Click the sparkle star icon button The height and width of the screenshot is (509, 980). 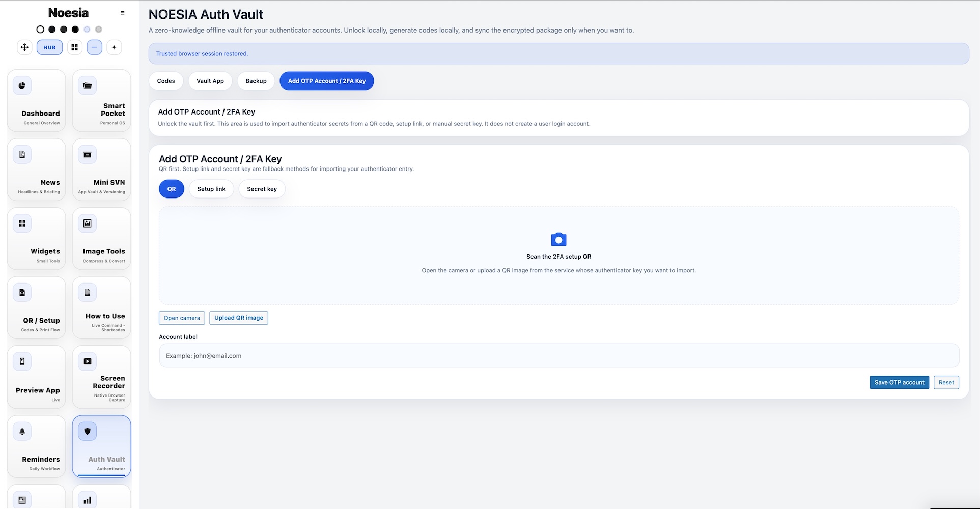[x=114, y=47]
